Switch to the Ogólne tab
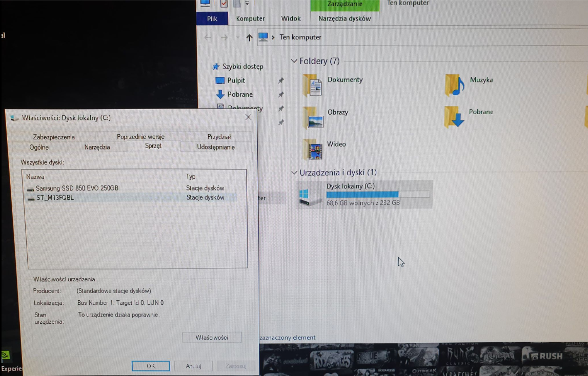Image resolution: width=588 pixels, height=376 pixels. (39, 148)
